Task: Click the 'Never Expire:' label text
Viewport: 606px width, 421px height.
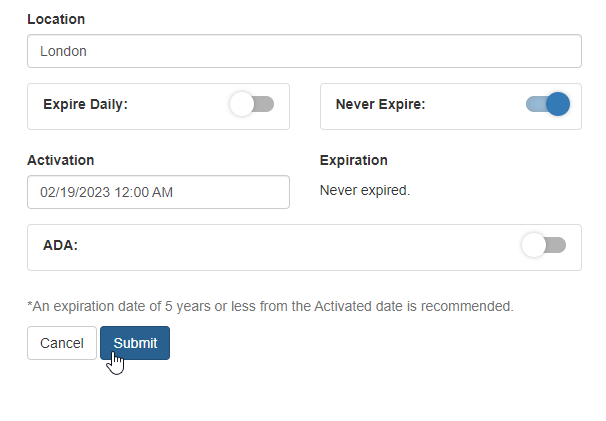Action: tap(380, 104)
